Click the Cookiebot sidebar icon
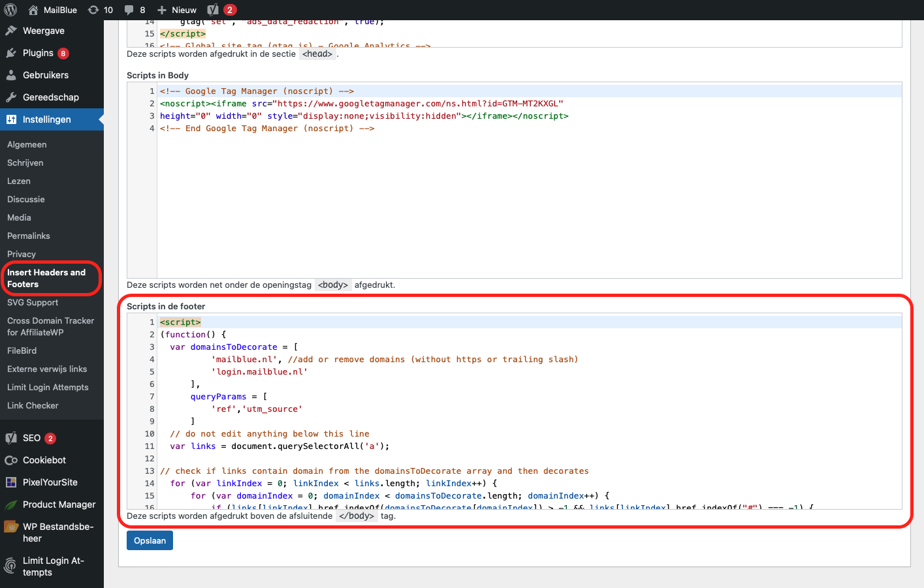The image size is (924, 588). (11, 460)
